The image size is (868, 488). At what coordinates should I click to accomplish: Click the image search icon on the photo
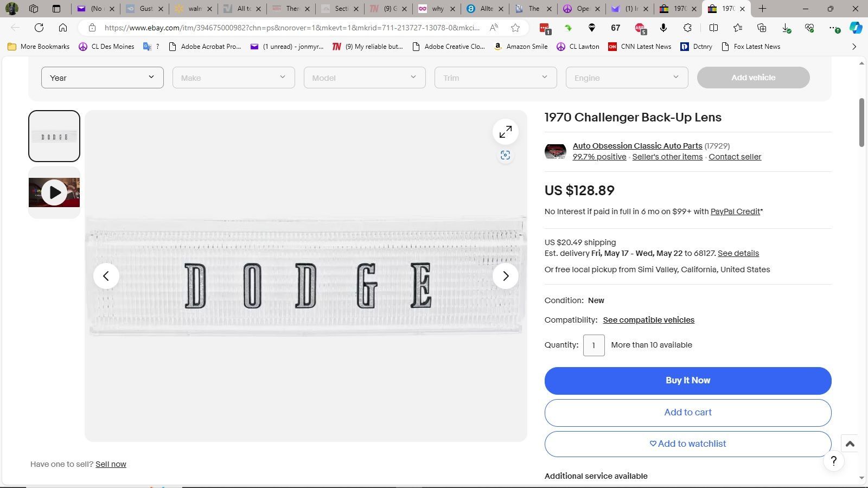click(x=505, y=156)
